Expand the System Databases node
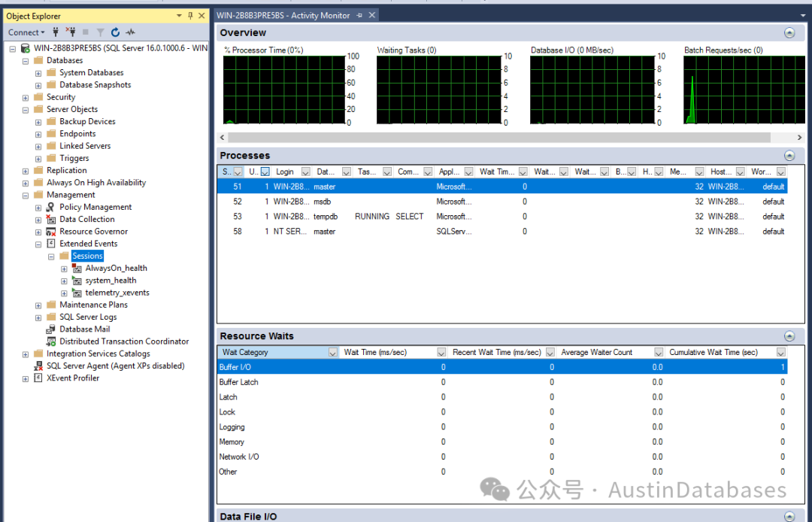Viewport: 812px width, 522px height. click(38, 74)
